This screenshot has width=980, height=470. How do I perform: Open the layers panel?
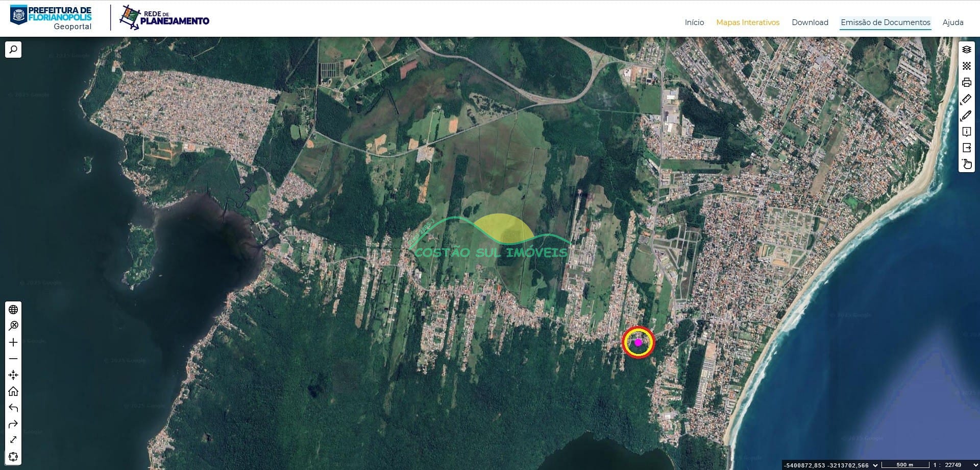coord(966,50)
